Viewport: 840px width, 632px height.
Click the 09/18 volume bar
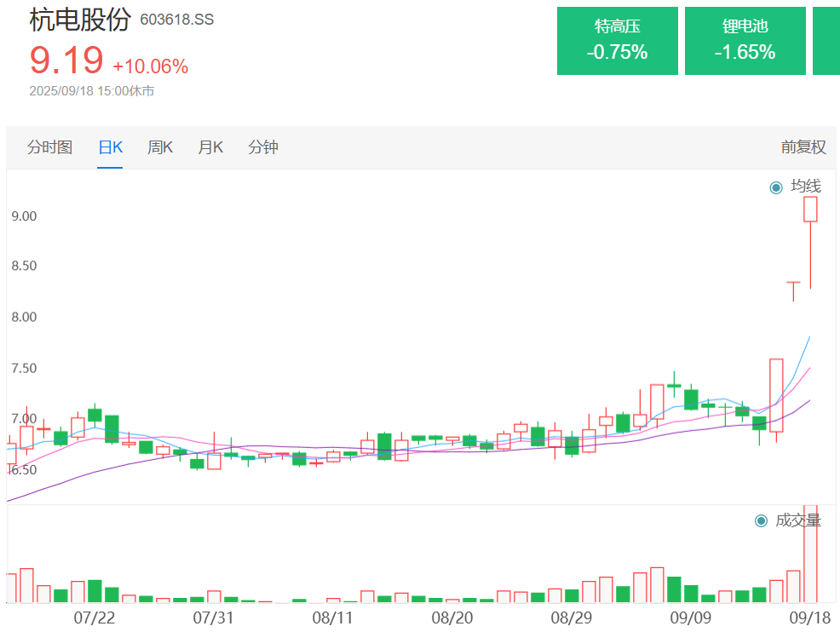pos(810,554)
